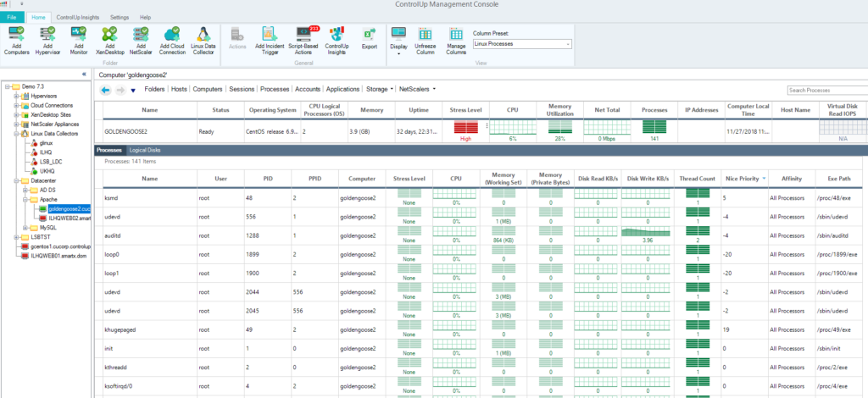The height and width of the screenshot is (398, 868).
Task: Open the Linux Data Collector tool
Action: 203,40
